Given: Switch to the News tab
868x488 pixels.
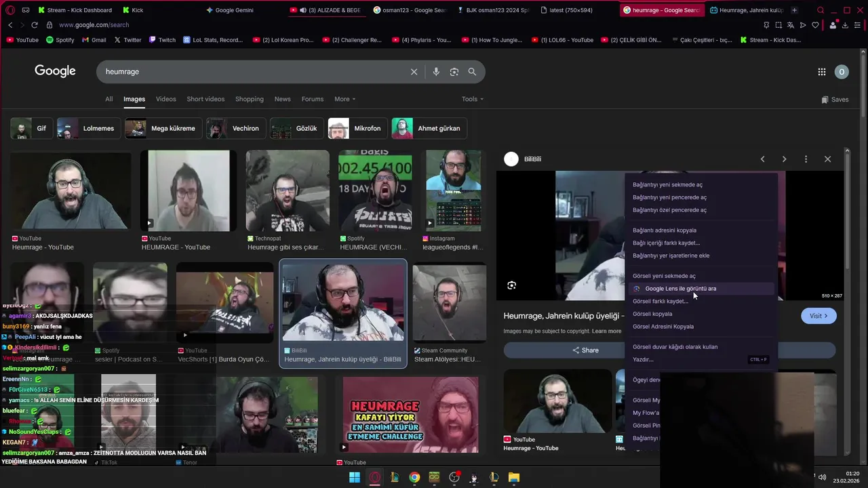Looking at the screenshot, I should coord(282,99).
